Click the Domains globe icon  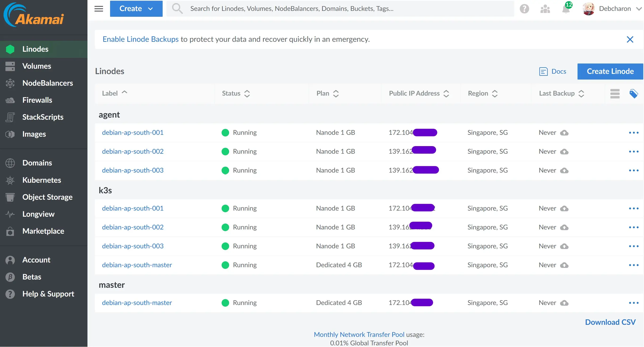click(x=10, y=163)
